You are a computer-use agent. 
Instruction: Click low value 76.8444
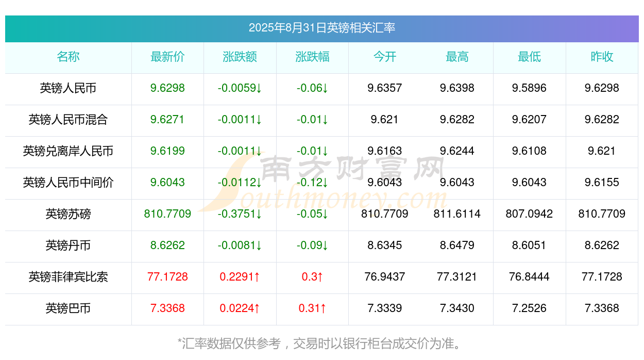coord(529,277)
